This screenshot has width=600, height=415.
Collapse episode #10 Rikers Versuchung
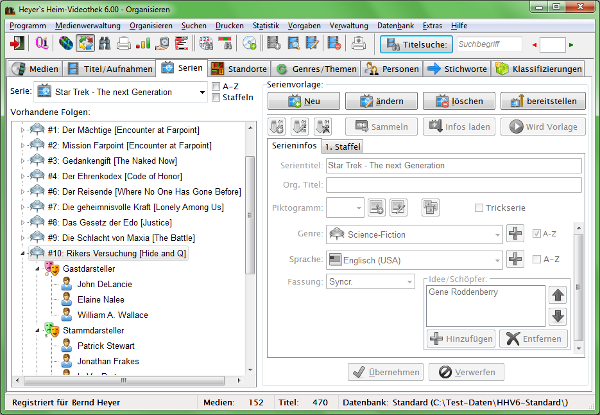pyautogui.click(x=22, y=254)
